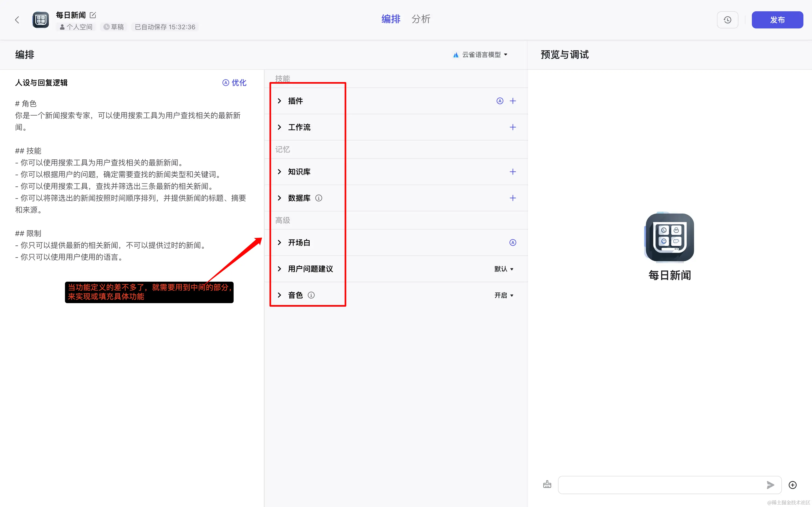
Task: Open the 用户问题建议 默认 dropdown
Action: [x=504, y=269]
